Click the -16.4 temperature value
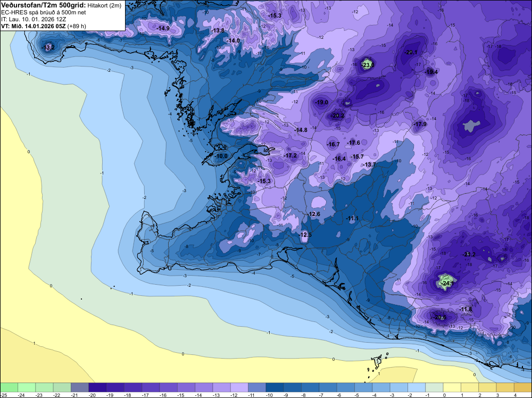Image resolution: width=532 pixels, height=398 pixels. [x=339, y=159]
